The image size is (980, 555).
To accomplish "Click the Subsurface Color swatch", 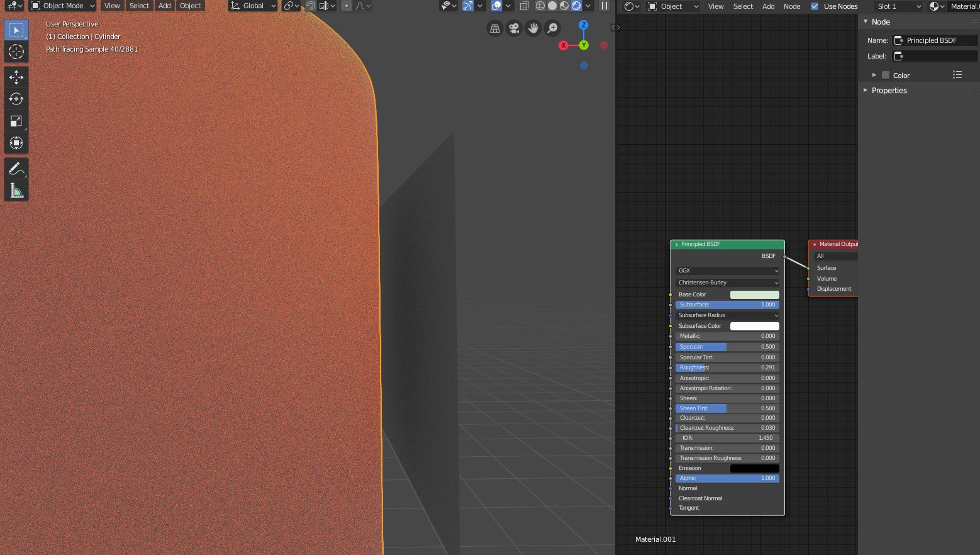I will (x=754, y=326).
